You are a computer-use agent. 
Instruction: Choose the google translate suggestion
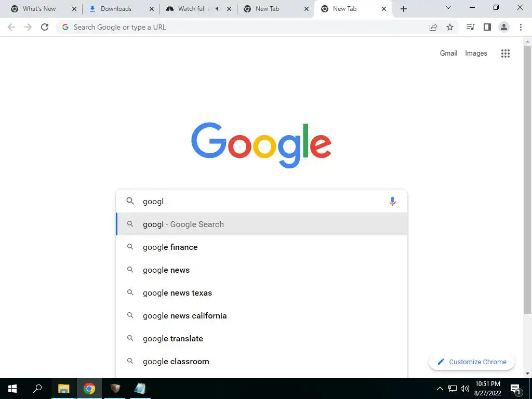[x=262, y=338]
